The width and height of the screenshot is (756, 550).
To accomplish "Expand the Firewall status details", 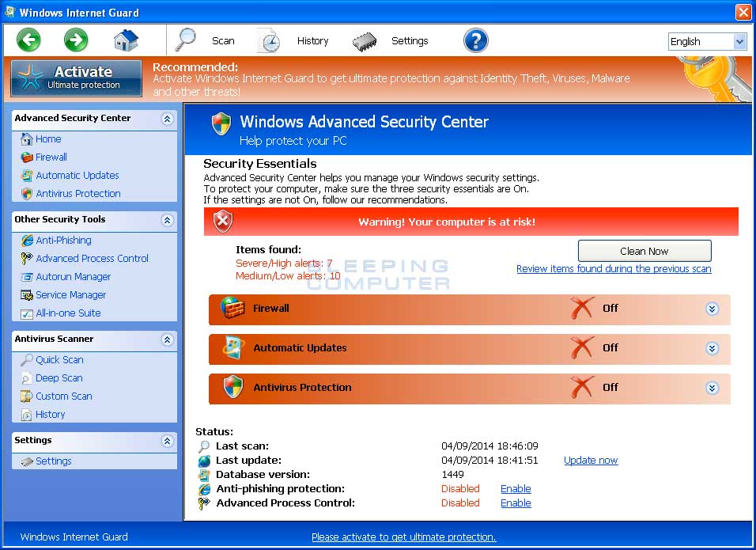I will [x=711, y=308].
